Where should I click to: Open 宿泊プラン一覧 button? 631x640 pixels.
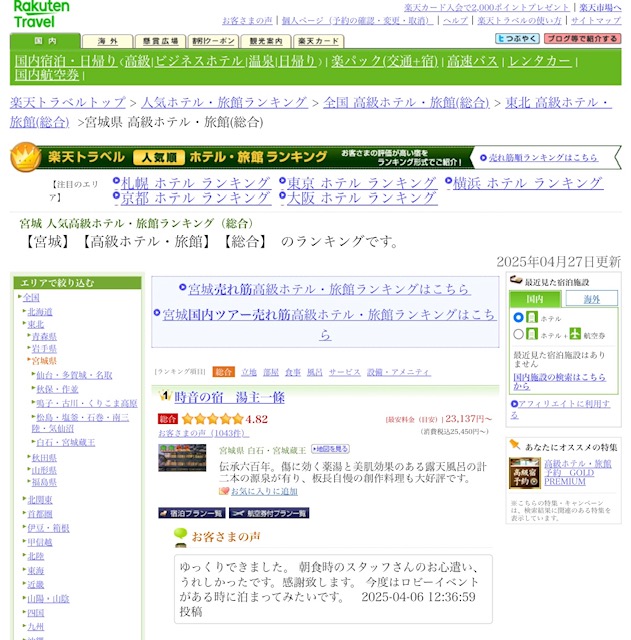(x=191, y=513)
